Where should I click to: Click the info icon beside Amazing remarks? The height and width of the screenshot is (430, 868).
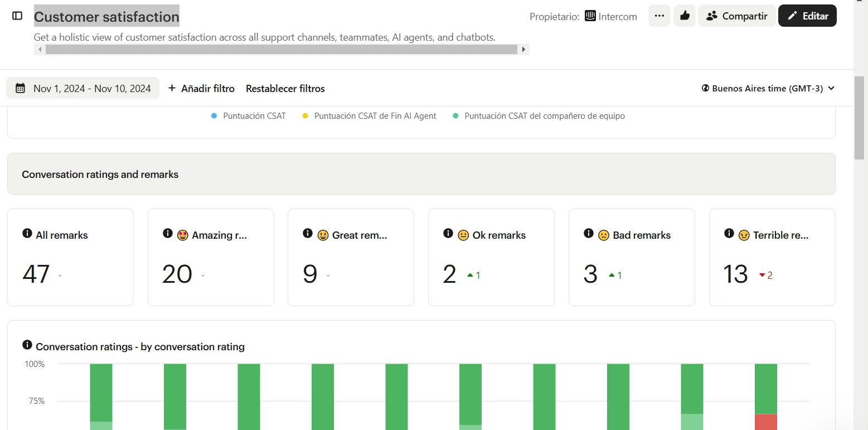tap(168, 234)
